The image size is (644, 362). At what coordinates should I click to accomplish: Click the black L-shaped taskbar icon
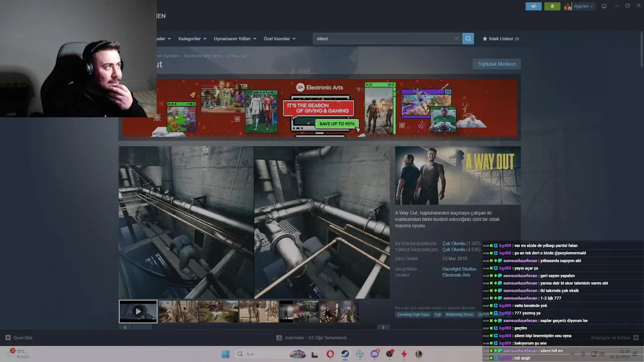pos(315,354)
